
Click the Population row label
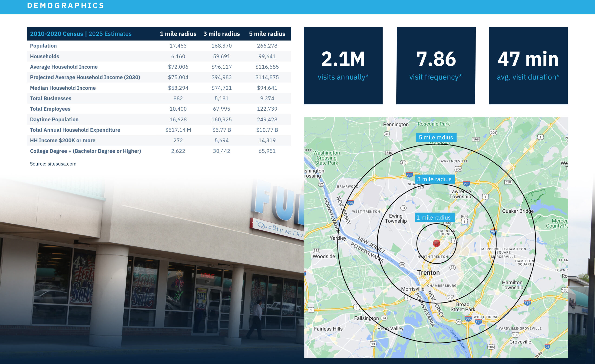43,46
